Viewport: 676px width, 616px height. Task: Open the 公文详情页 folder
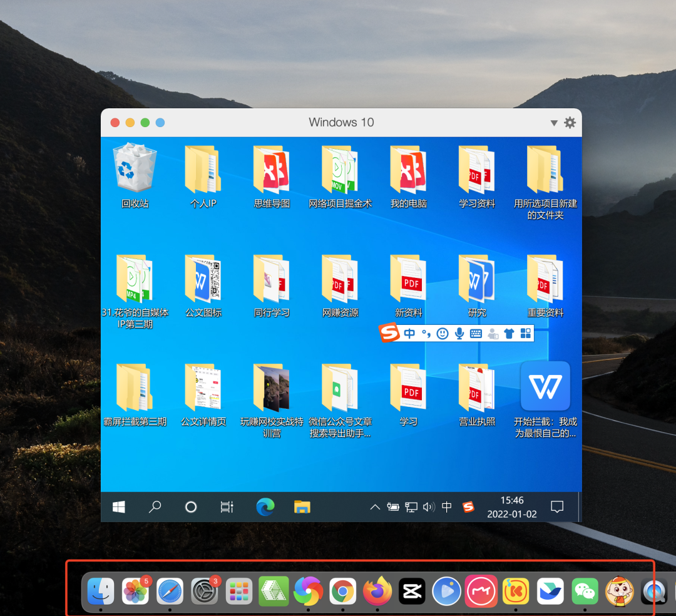coord(203,394)
